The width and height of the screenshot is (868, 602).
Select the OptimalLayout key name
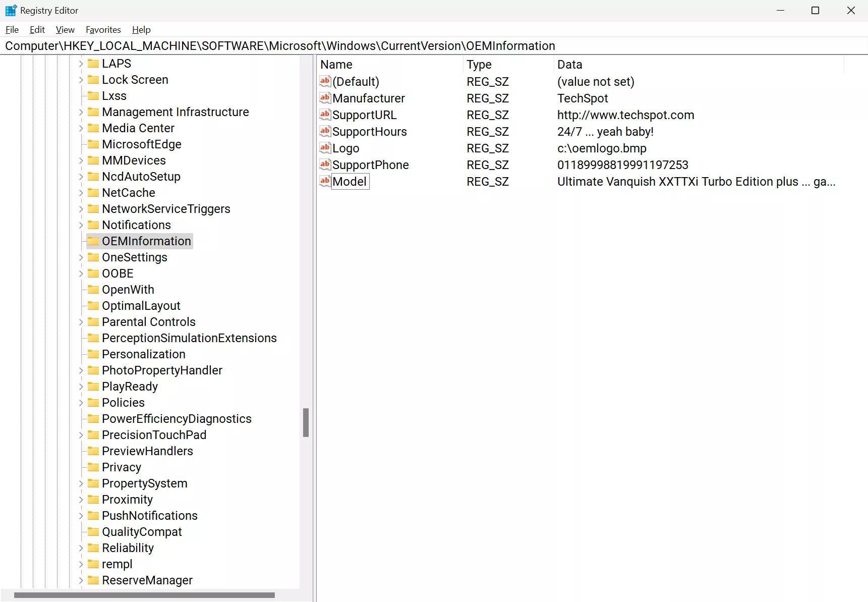[x=141, y=306]
